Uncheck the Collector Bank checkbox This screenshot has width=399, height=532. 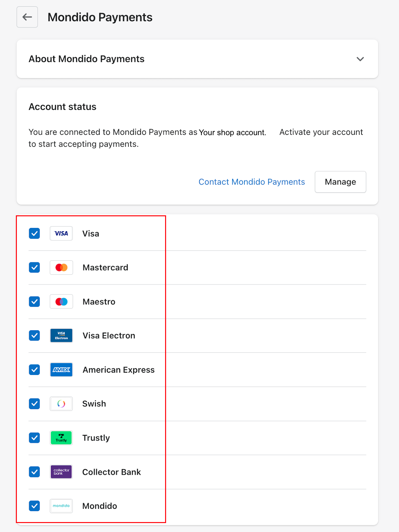point(34,472)
